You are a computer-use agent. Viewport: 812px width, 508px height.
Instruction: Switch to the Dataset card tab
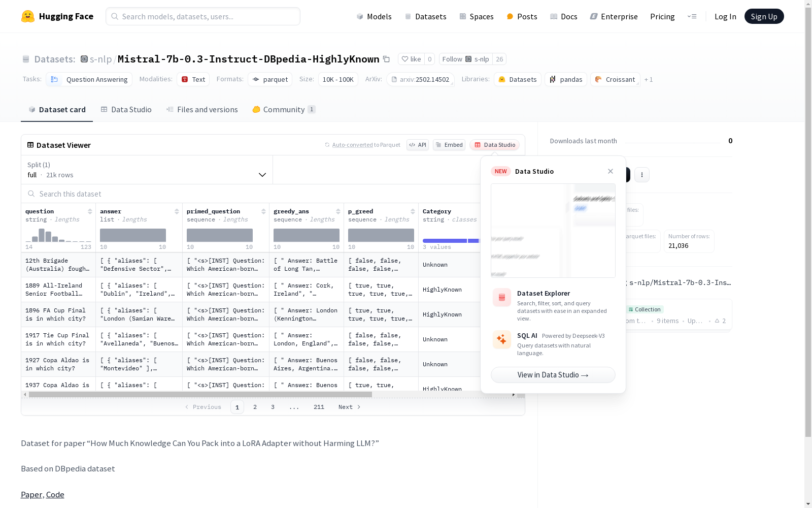[x=57, y=110]
